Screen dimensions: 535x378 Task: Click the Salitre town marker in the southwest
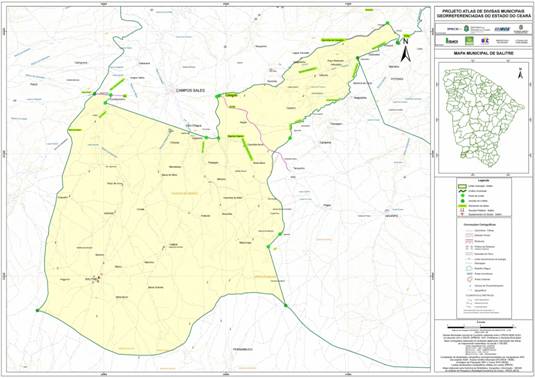tap(99, 279)
